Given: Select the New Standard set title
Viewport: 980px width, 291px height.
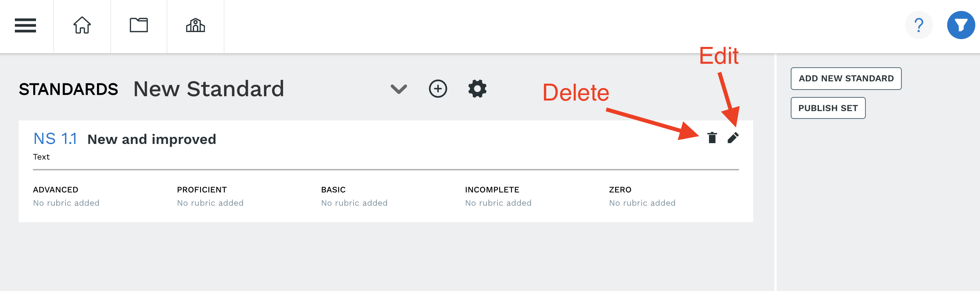Looking at the screenshot, I should click(x=209, y=89).
